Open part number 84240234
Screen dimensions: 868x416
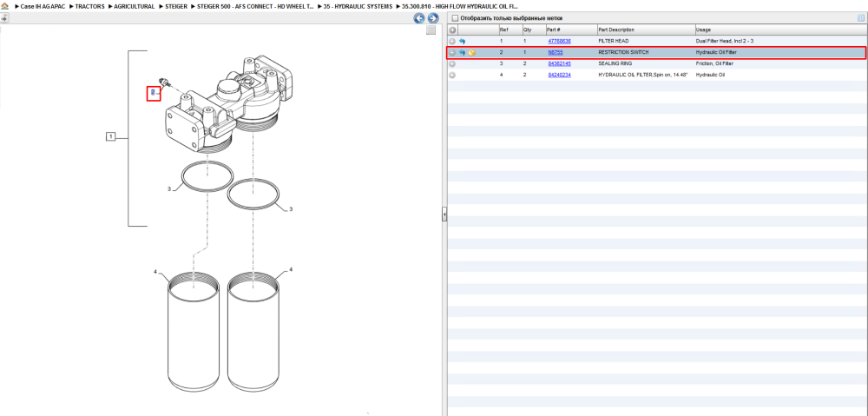point(559,75)
